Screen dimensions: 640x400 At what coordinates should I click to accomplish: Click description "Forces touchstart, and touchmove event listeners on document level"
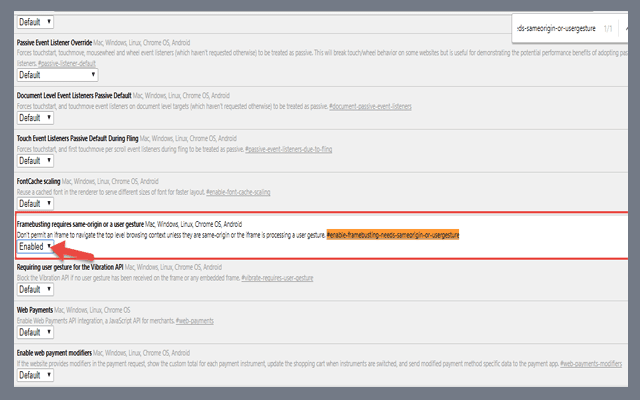172,107
